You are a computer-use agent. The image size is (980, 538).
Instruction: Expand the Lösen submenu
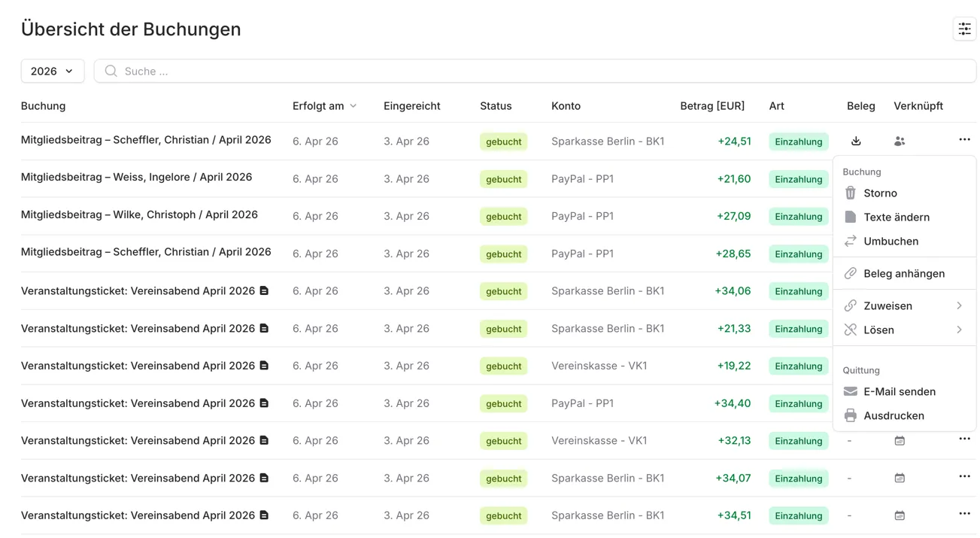903,330
